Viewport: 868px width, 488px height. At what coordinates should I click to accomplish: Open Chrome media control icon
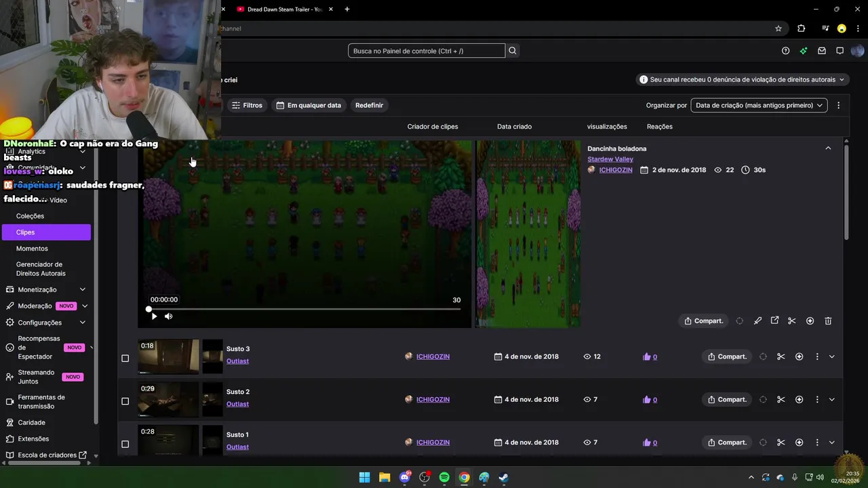(x=825, y=28)
